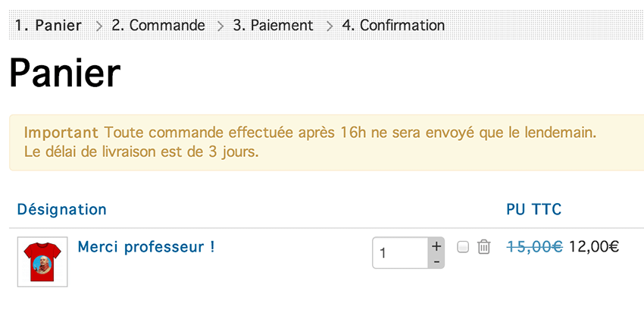This screenshot has width=644, height=316.
Task: Go to the "1. Panier" step
Action: point(48,25)
